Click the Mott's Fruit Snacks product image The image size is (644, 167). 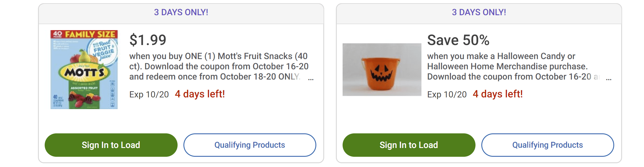[x=84, y=70]
